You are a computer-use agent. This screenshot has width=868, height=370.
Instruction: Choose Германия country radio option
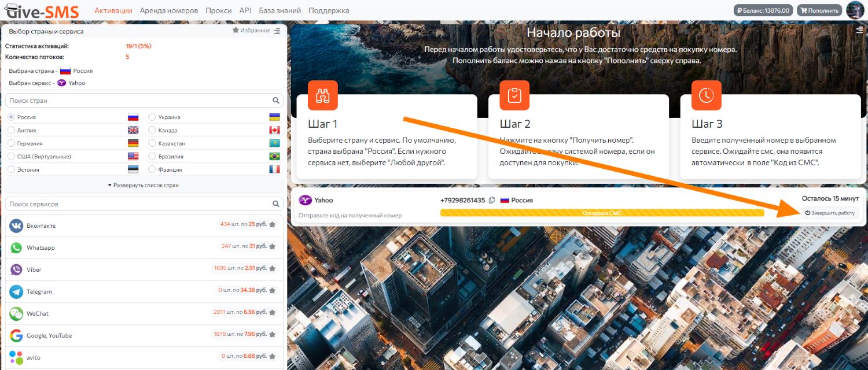point(12,143)
